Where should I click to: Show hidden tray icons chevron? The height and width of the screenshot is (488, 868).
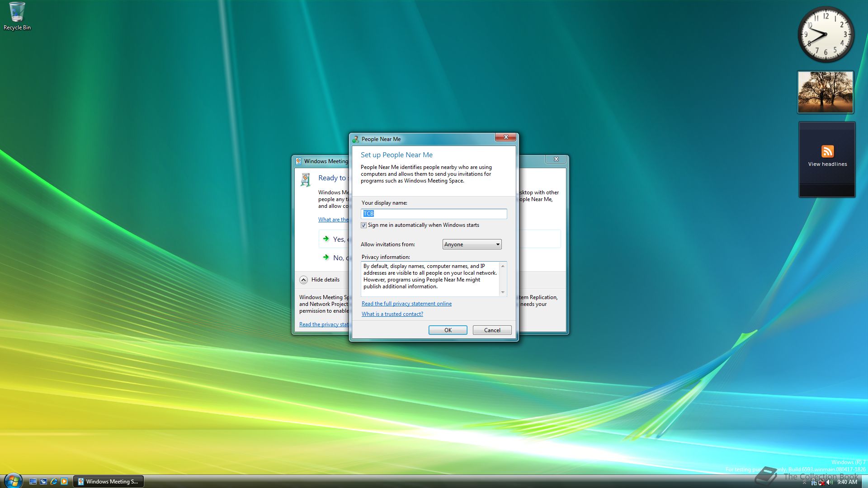click(x=804, y=483)
